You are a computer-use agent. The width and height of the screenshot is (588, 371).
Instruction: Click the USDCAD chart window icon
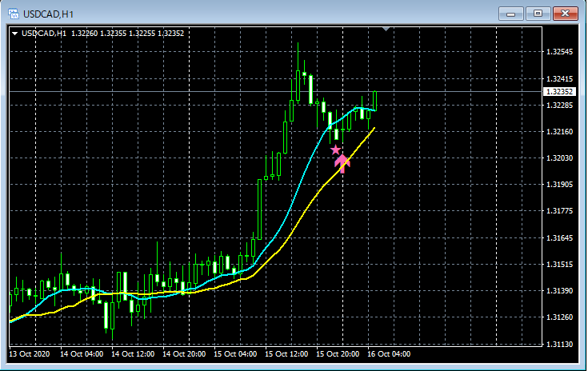coord(14,14)
